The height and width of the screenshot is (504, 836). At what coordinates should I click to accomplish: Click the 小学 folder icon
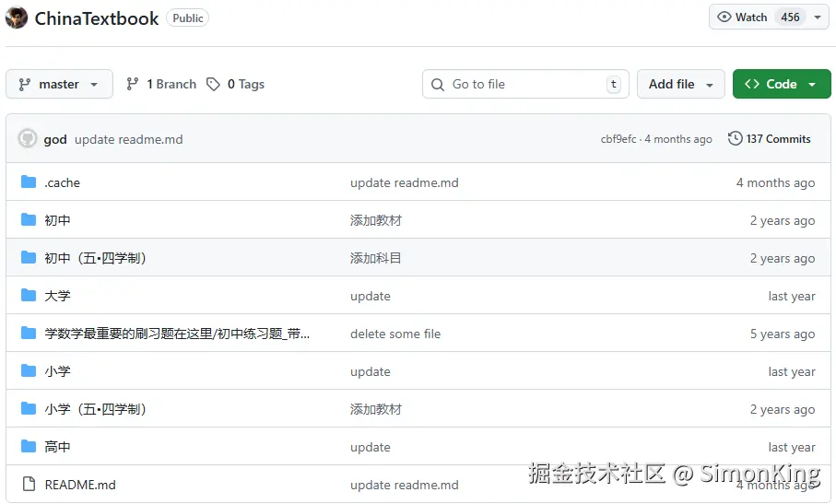coord(29,370)
